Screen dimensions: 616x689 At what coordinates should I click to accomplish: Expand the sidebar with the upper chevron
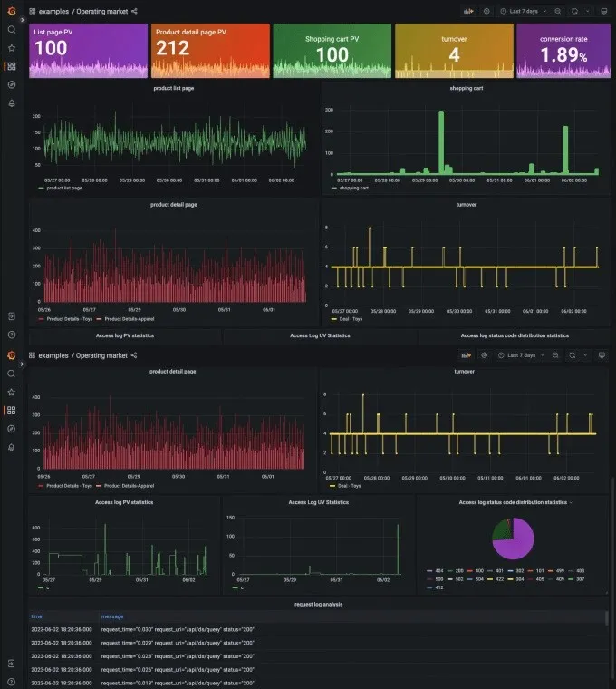click(x=22, y=20)
